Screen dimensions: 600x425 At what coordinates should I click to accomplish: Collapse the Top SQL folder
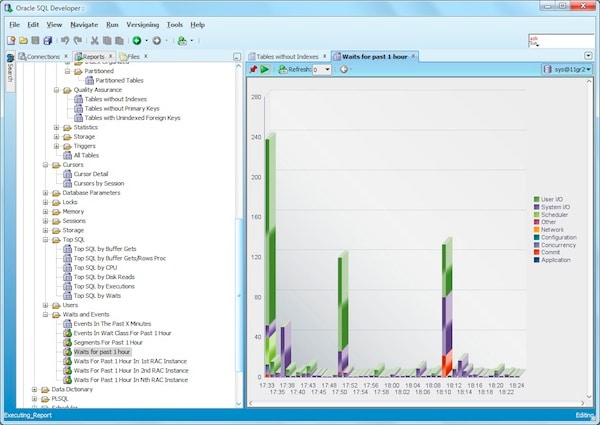click(46, 240)
